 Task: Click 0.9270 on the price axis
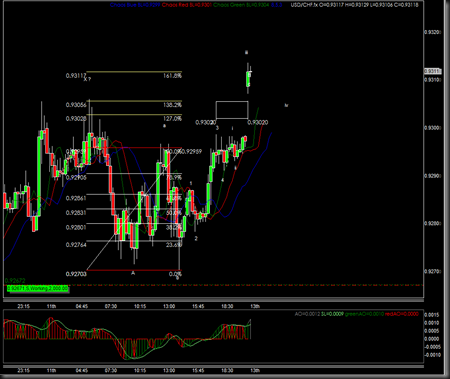click(432, 272)
